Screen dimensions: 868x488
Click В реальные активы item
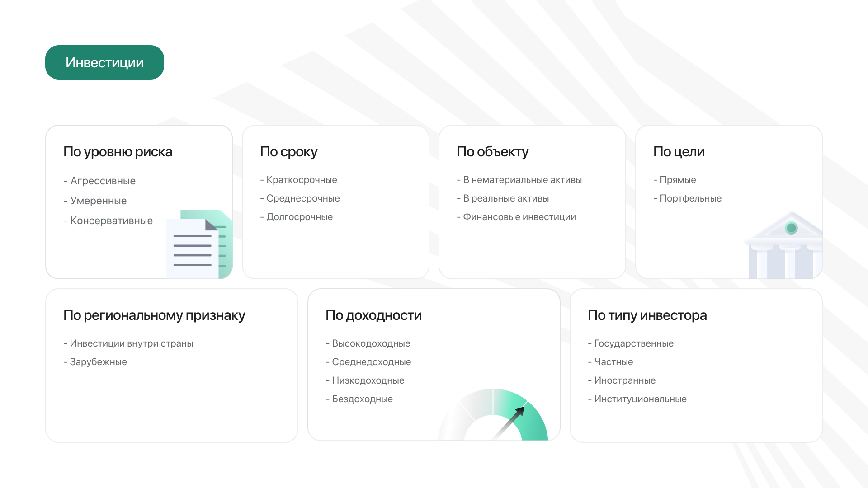tap(503, 198)
